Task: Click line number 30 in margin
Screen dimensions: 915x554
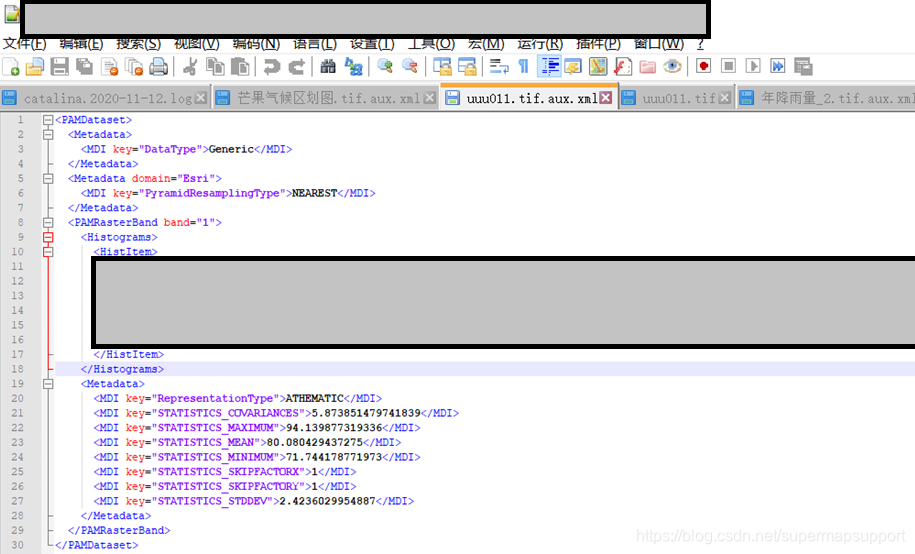Action: (x=18, y=545)
